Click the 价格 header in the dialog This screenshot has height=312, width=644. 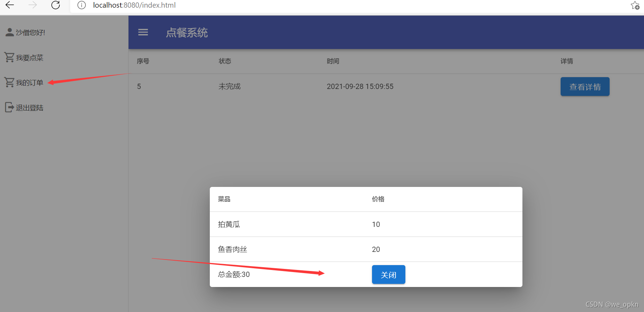[x=378, y=199]
